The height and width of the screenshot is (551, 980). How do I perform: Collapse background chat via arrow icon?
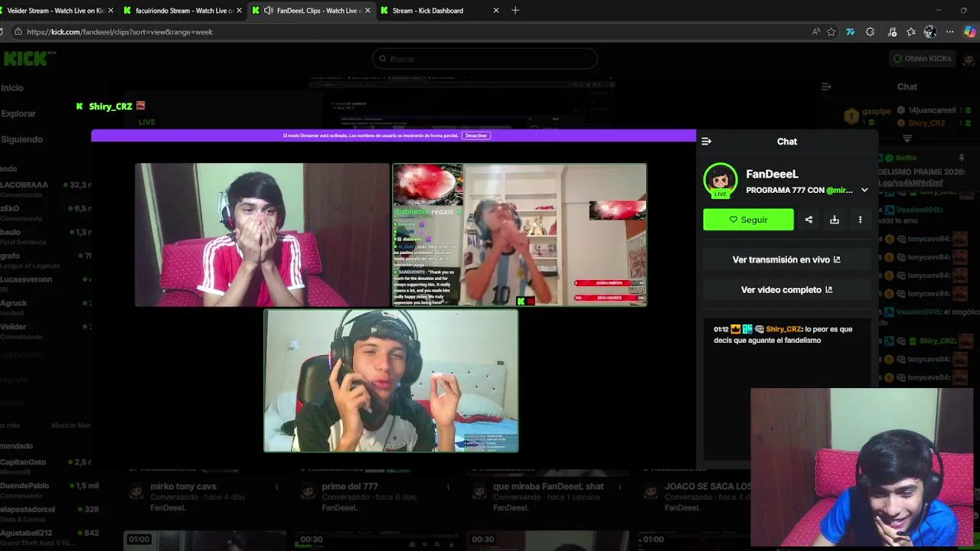pyautogui.click(x=826, y=87)
